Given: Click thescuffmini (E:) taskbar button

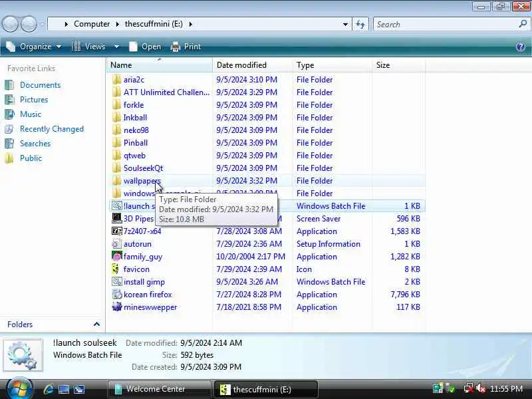Looking at the screenshot, I should click(266, 389).
